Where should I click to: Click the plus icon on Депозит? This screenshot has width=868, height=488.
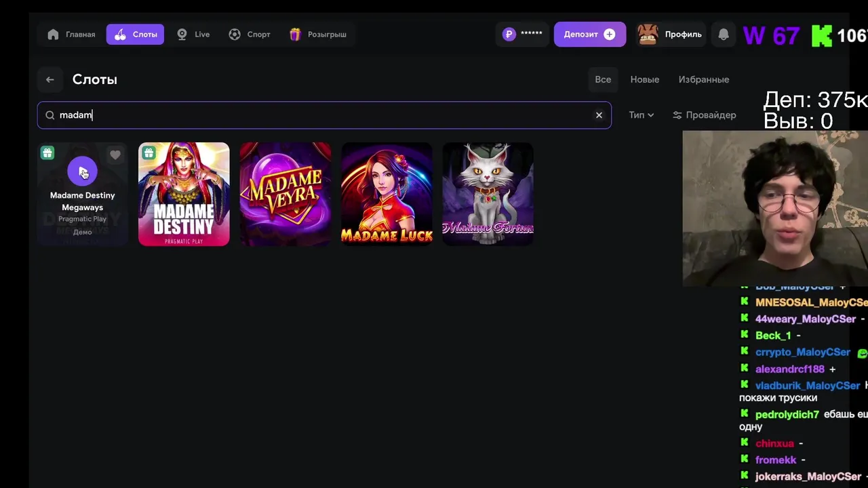(610, 35)
